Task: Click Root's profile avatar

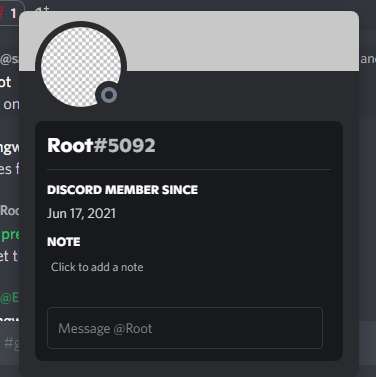Action: [x=81, y=67]
